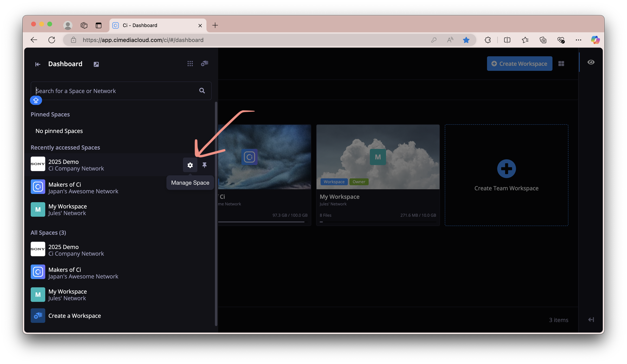
Task: Toggle the eye visibility icon
Action: (591, 62)
